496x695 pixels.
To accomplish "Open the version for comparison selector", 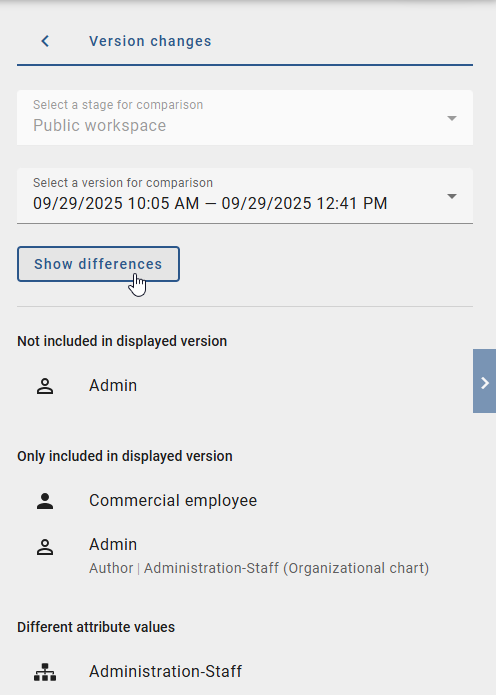I will click(245, 195).
